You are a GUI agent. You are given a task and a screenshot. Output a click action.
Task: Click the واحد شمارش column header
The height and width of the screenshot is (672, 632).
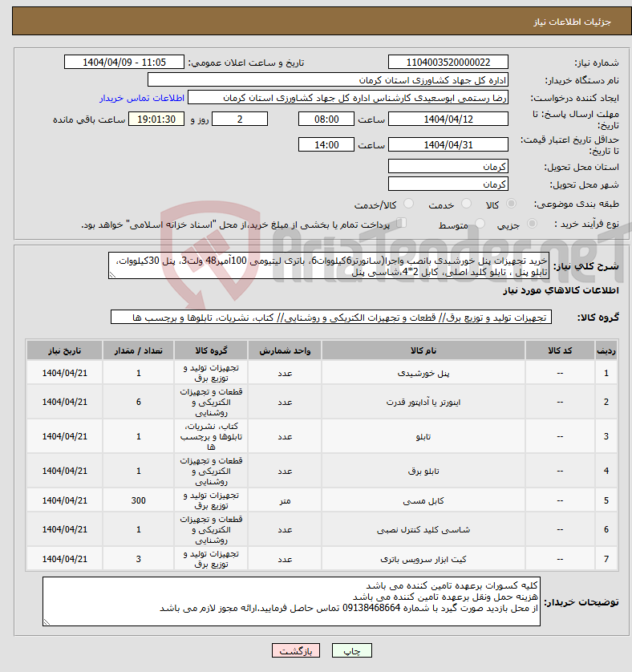coord(285,350)
